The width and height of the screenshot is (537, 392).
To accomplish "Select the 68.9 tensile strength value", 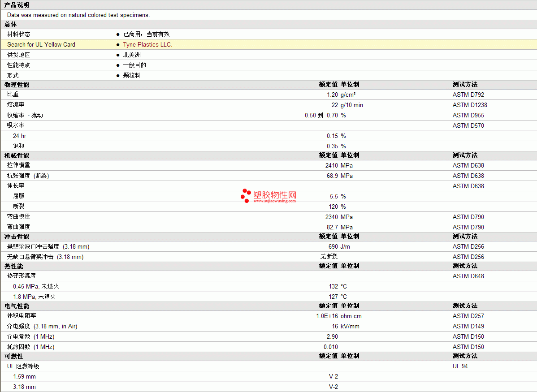I will click(332, 176).
